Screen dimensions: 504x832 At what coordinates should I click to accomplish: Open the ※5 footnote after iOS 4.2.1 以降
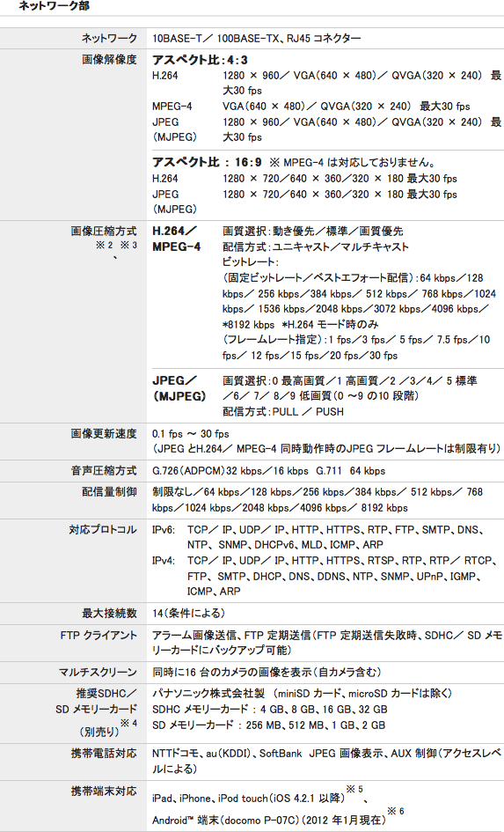coord(354,789)
